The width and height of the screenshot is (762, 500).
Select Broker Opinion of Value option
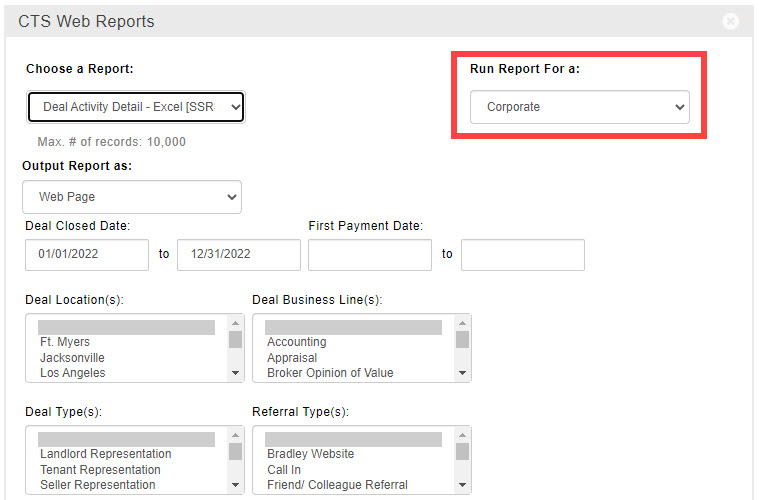(x=330, y=373)
